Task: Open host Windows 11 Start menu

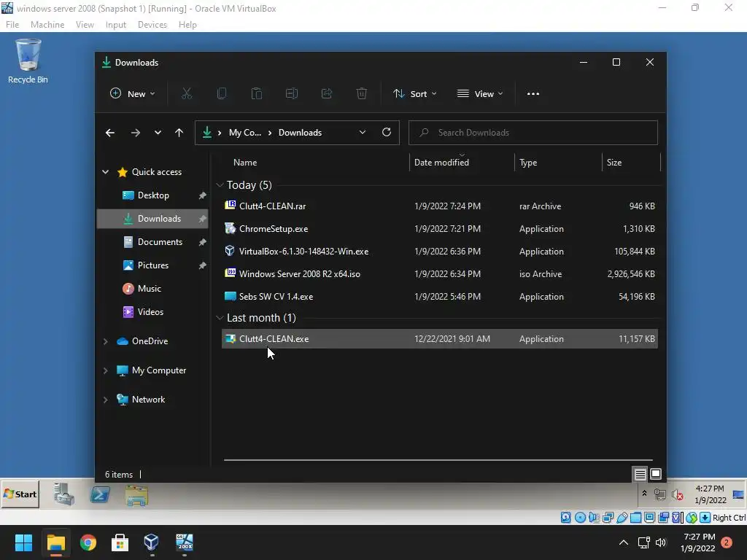Action: (x=23, y=542)
